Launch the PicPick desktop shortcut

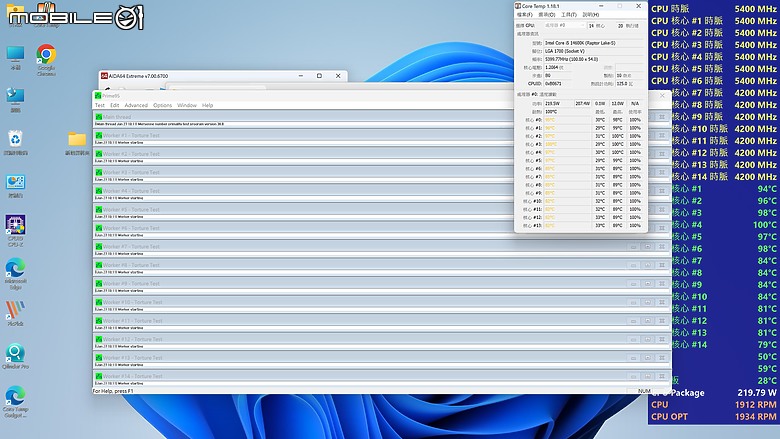(x=15, y=313)
